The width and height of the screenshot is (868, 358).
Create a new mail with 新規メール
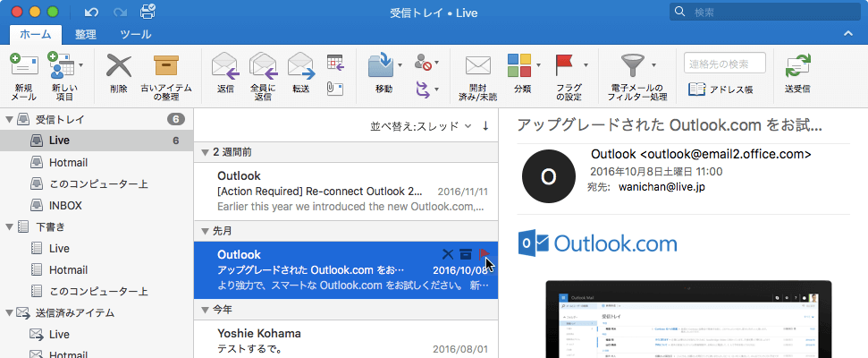pos(23,76)
